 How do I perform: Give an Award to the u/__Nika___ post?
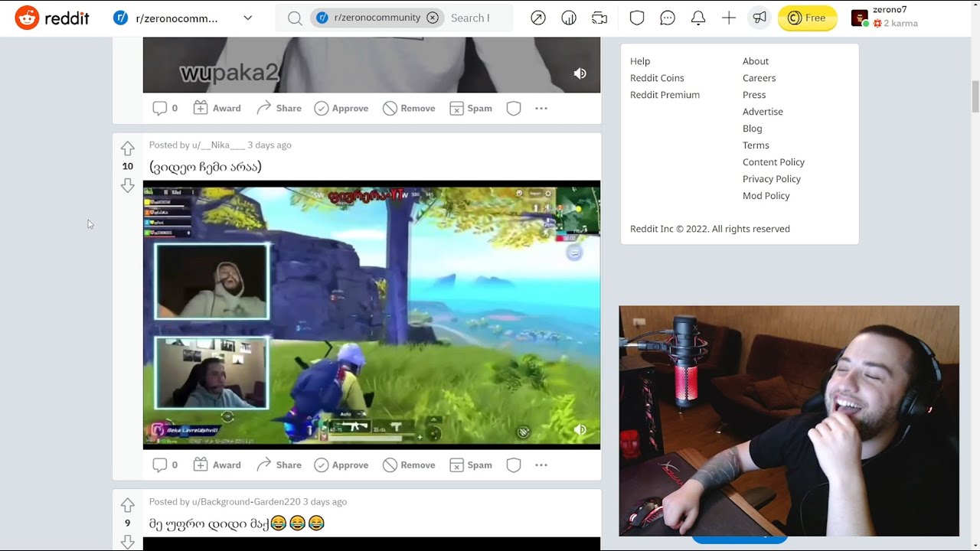pyautogui.click(x=217, y=465)
